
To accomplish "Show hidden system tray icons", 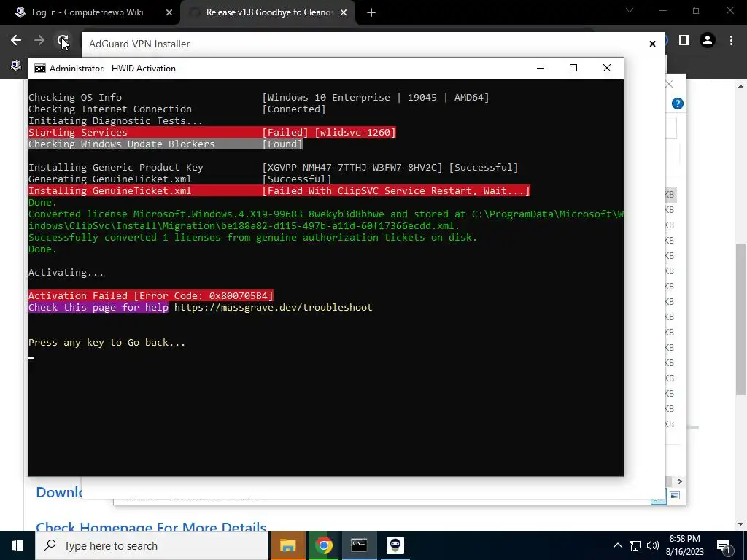I will 617,545.
